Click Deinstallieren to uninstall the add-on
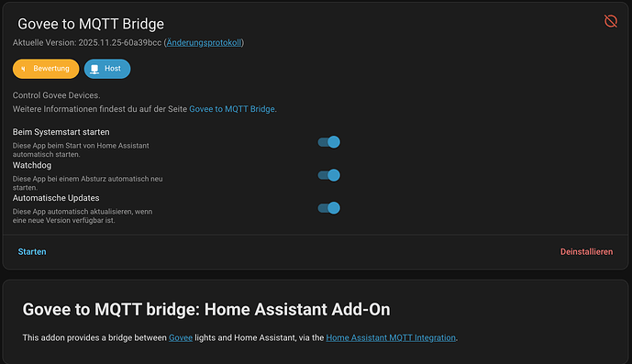 point(586,251)
